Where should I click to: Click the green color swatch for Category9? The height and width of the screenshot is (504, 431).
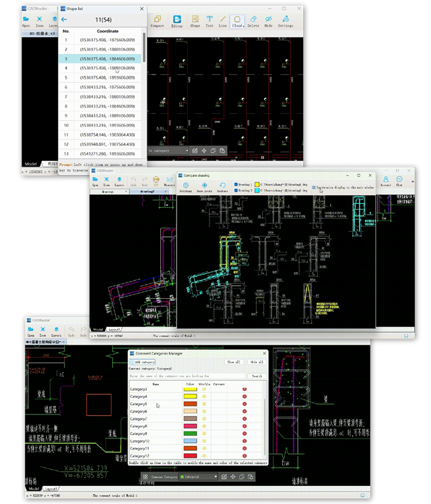[x=190, y=433]
